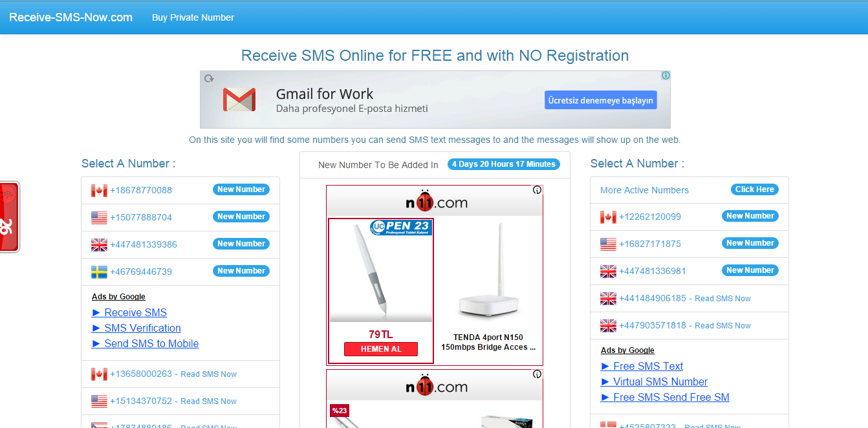Click the UK flag beside +441484906185
Image resolution: width=868 pixels, height=428 pixels.
608,298
